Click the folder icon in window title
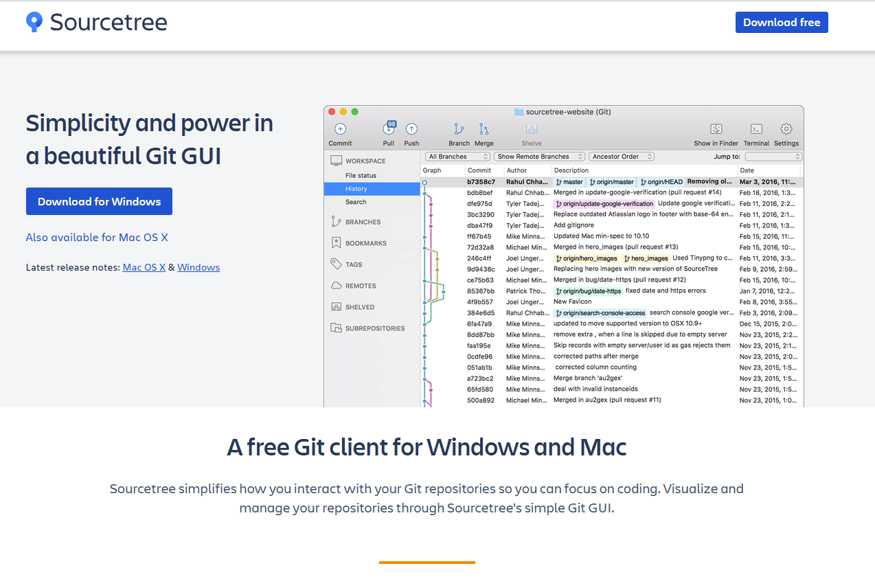The width and height of the screenshot is (875, 588). [x=519, y=111]
